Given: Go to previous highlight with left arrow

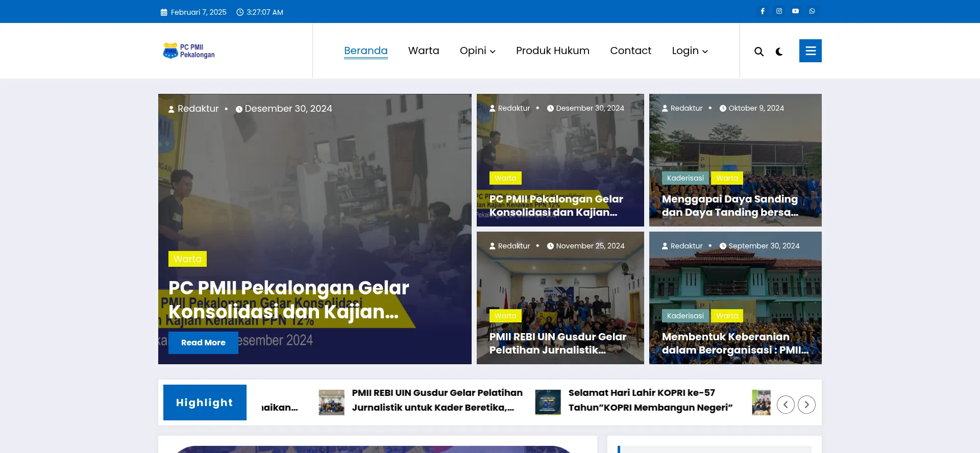Looking at the screenshot, I should click(786, 405).
